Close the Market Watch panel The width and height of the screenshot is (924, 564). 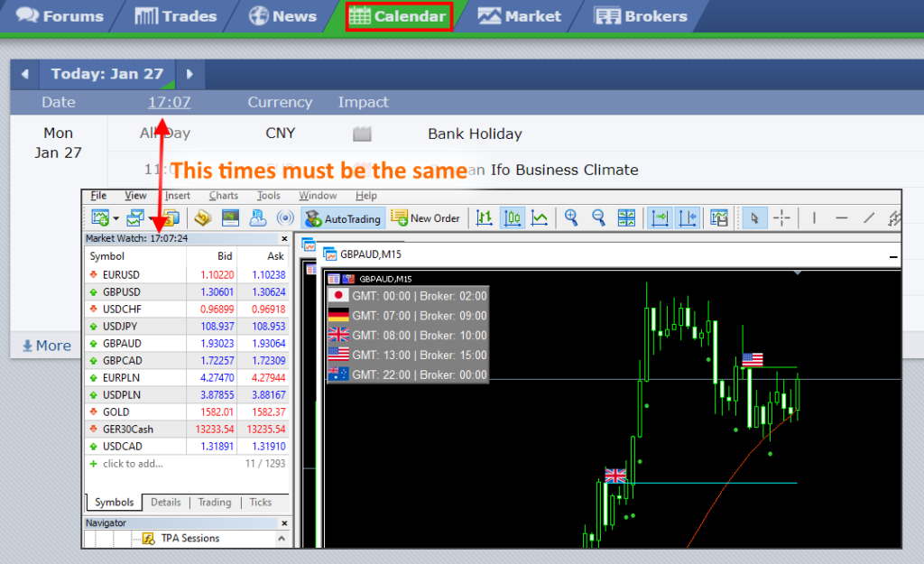tap(283, 239)
